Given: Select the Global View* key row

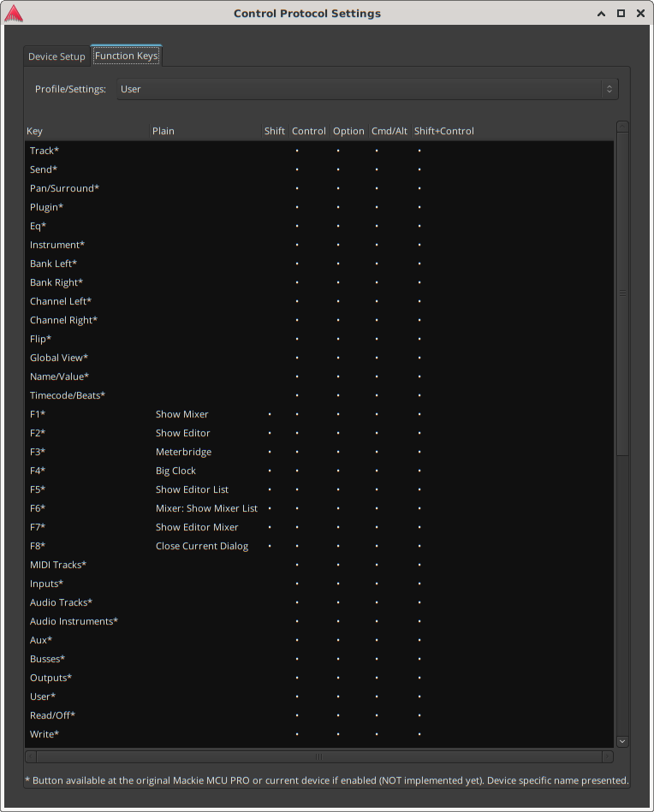Looking at the screenshot, I should tap(59, 358).
